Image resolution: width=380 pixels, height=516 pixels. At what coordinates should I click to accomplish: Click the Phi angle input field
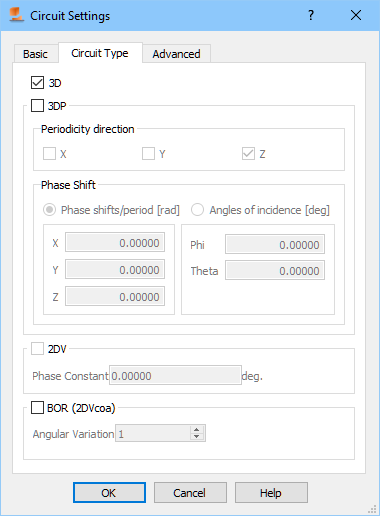(x=275, y=244)
